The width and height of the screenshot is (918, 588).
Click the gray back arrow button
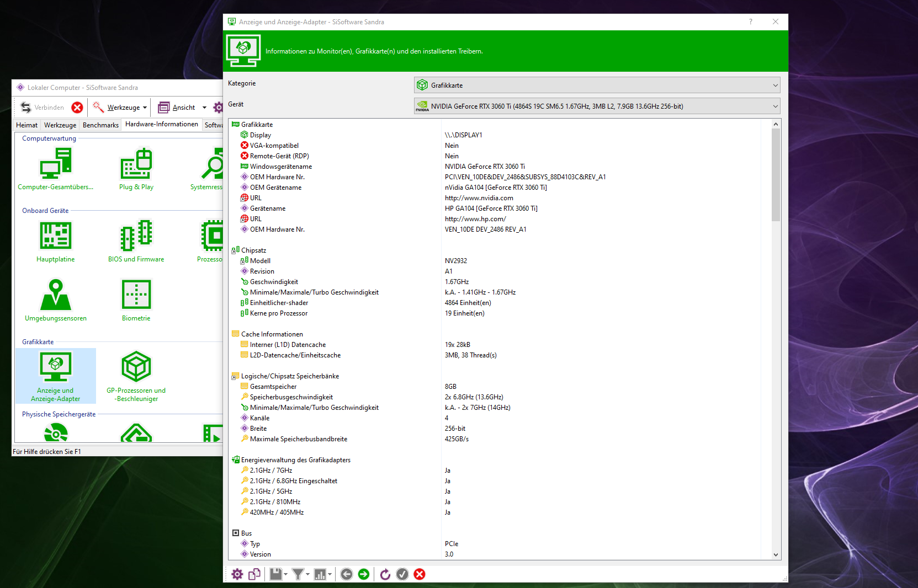point(347,574)
